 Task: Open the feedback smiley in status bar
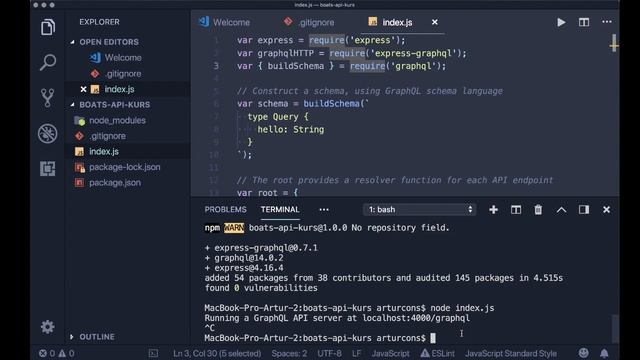click(584, 353)
